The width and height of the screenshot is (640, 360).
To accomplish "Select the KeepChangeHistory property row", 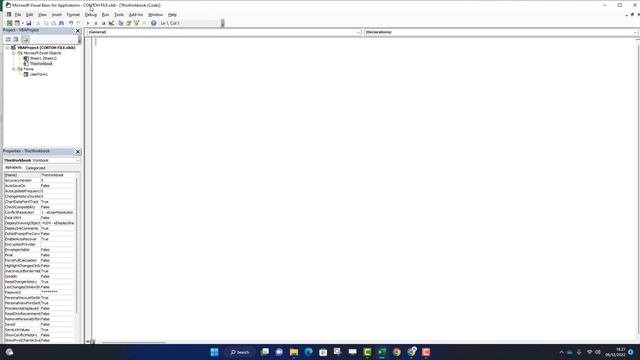I will (40, 282).
